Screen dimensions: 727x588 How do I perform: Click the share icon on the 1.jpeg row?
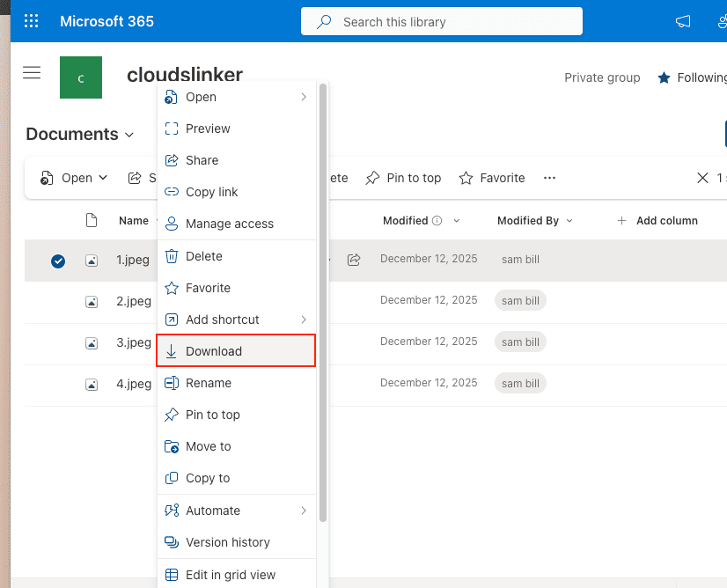354,260
